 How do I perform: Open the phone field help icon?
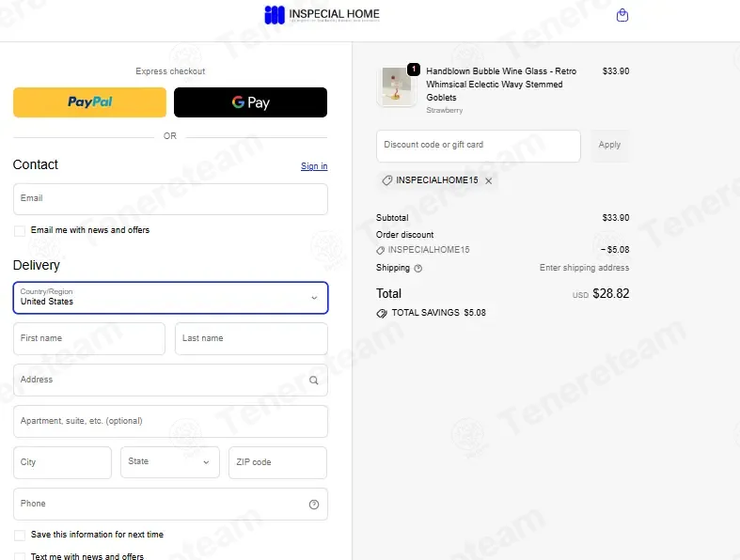314,505
